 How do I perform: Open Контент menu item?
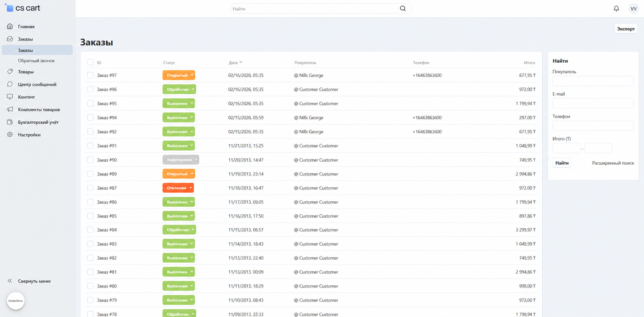coord(26,97)
